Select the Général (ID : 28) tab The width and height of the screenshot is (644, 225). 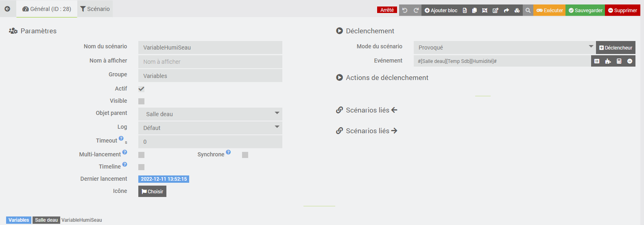[x=47, y=9]
